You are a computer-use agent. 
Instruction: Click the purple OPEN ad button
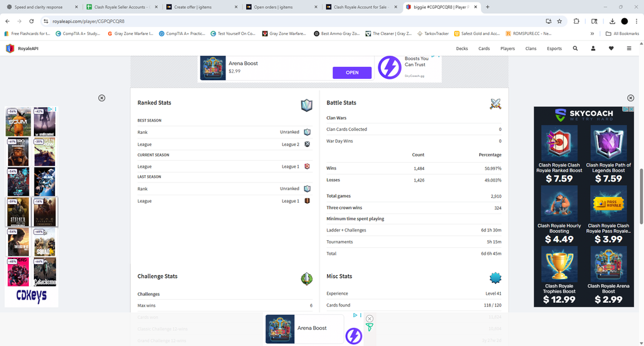[x=352, y=73]
